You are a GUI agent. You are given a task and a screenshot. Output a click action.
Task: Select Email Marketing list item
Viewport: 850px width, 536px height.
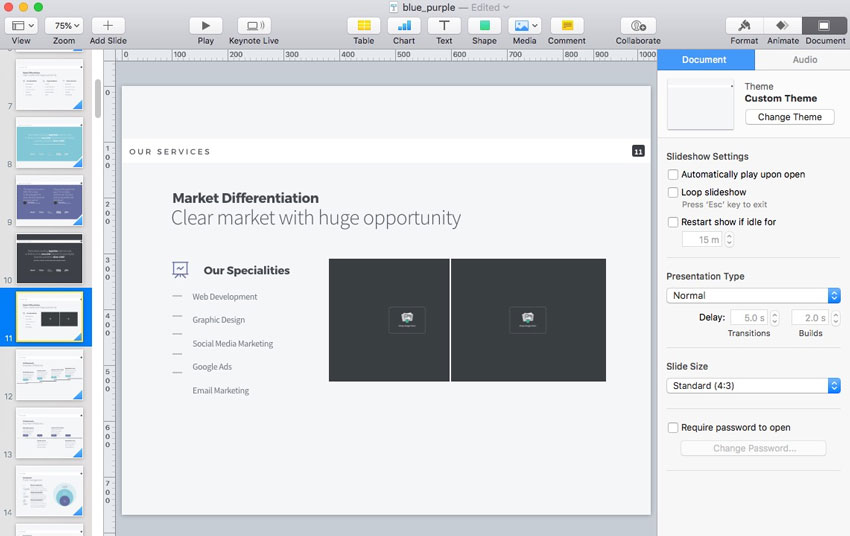point(221,391)
